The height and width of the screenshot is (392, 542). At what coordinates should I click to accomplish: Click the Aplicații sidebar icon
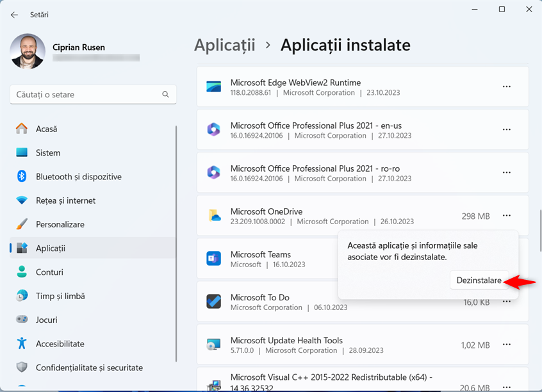[x=22, y=248]
